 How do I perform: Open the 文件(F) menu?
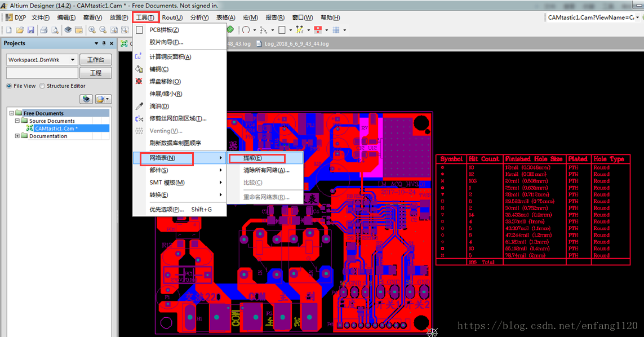(x=41, y=17)
